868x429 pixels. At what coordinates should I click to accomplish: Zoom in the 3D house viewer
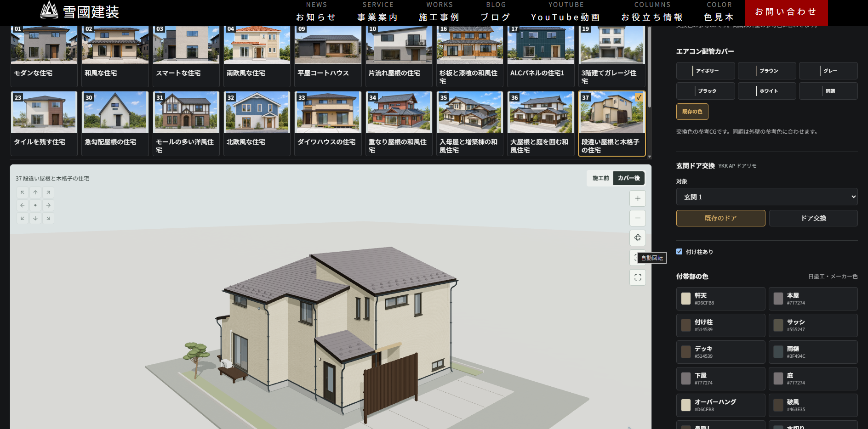click(x=638, y=198)
